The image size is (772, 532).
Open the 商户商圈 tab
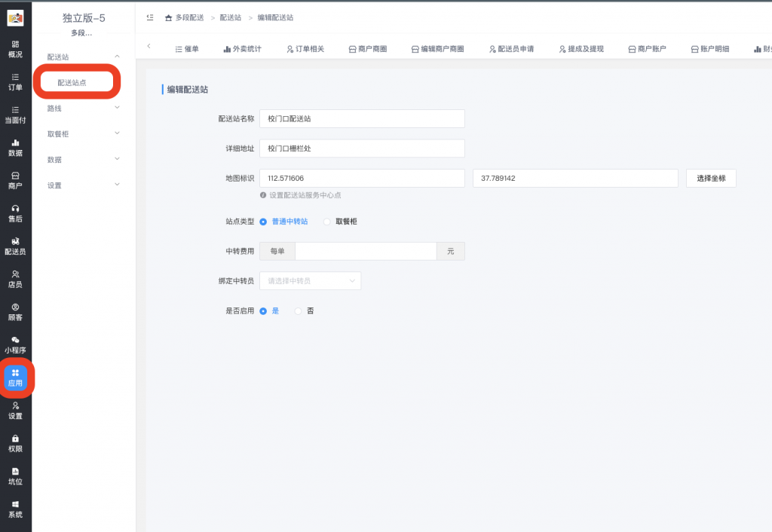(x=368, y=48)
